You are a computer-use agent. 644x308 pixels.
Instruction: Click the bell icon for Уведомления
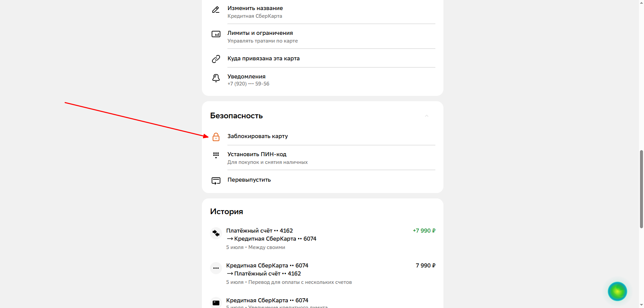216,78
